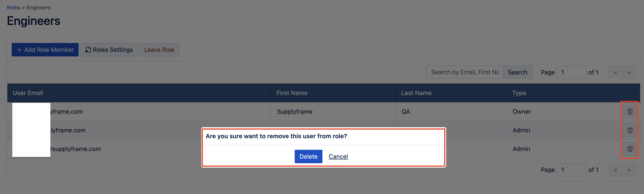Image resolution: width=644 pixels, height=194 pixels.
Task: Click trash icon for last Admin row
Action: 630,149
